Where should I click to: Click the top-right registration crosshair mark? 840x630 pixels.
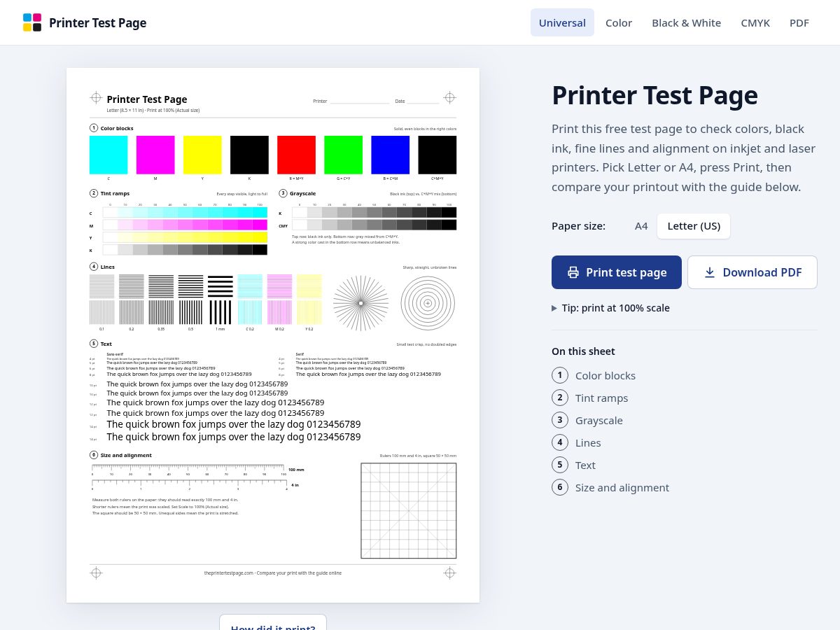point(450,97)
